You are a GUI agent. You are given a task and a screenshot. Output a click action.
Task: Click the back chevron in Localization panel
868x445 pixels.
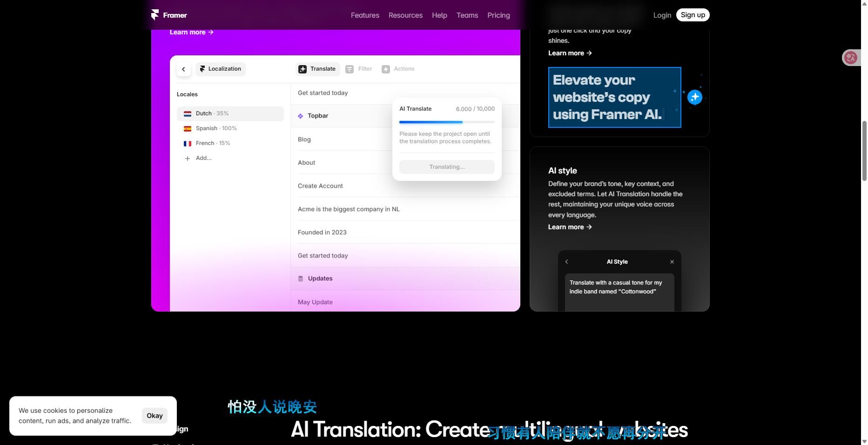183,69
